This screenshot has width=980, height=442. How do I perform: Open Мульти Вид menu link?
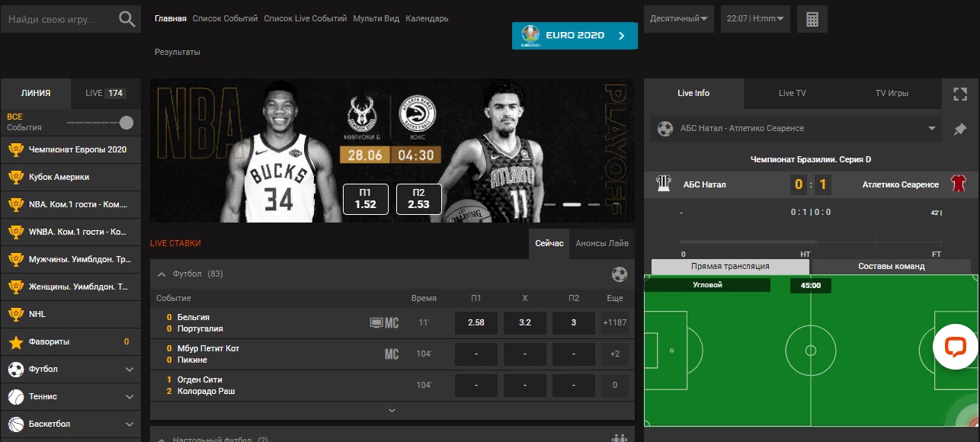pos(376,18)
